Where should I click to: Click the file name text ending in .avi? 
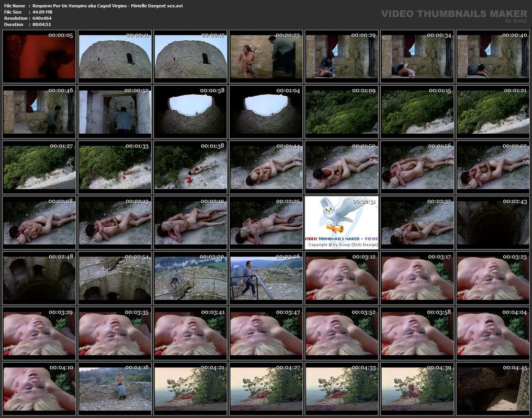[108, 6]
